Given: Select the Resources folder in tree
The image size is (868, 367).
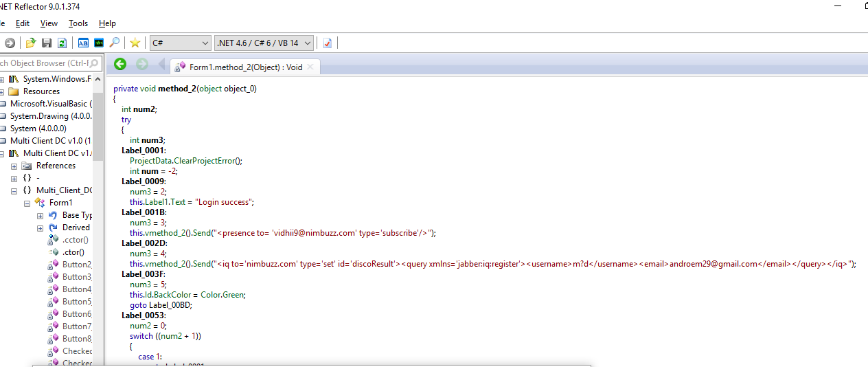Looking at the screenshot, I should click(41, 91).
